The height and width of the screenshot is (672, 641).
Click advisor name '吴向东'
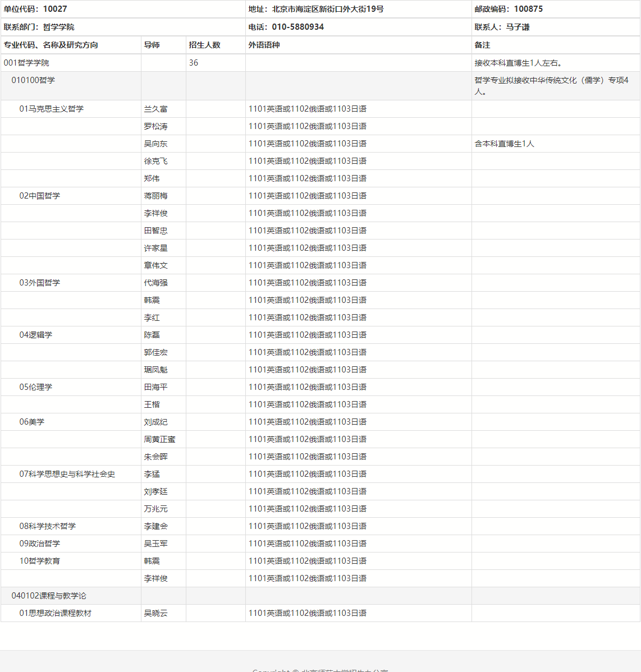tap(155, 144)
